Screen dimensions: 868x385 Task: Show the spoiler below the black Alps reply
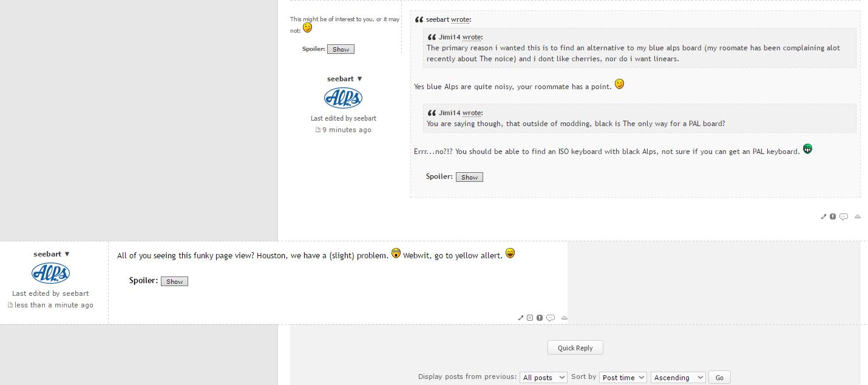click(x=469, y=177)
